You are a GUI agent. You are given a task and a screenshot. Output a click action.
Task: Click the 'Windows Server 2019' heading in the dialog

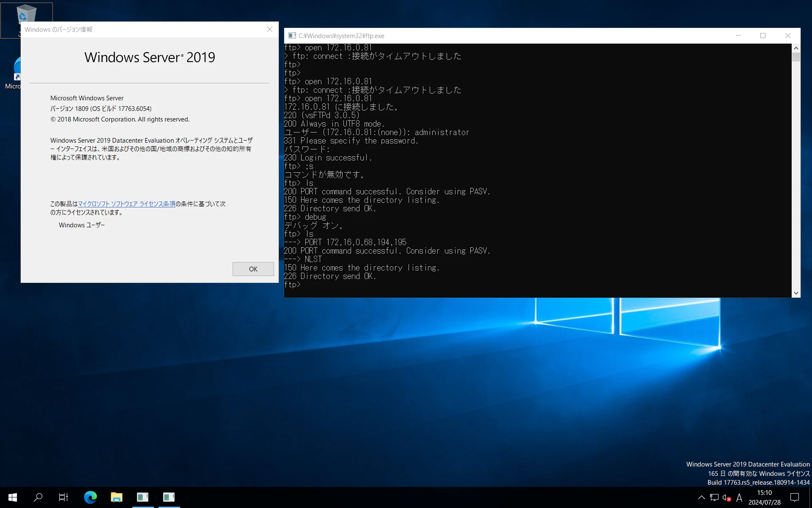(150, 57)
